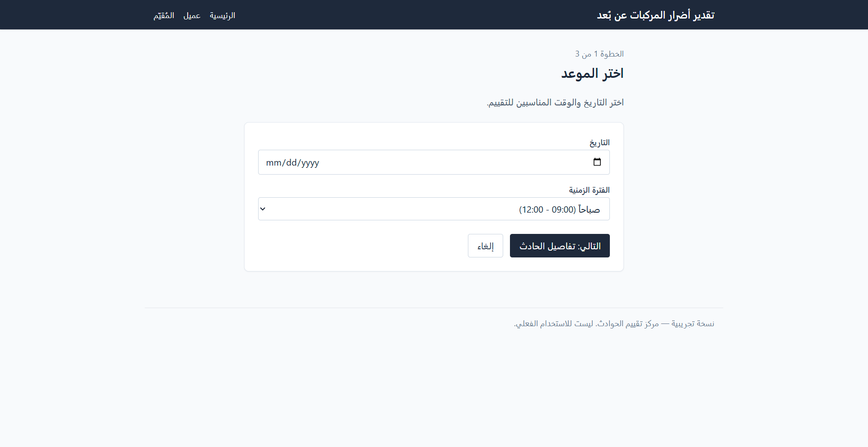Screen dimensions: 868x447
Task: Click the التاريخ field label
Action: click(599, 143)
